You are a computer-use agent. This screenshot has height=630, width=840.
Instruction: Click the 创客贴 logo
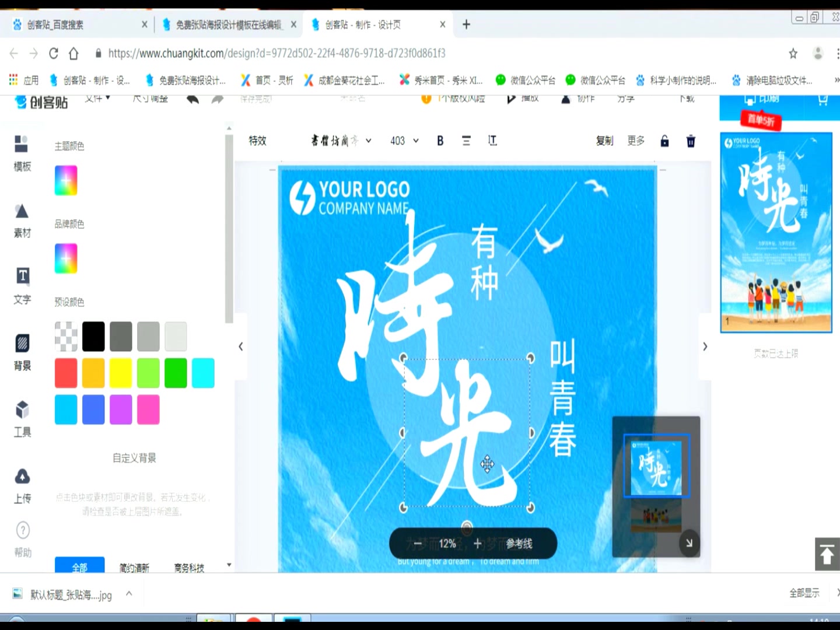pyautogui.click(x=41, y=102)
